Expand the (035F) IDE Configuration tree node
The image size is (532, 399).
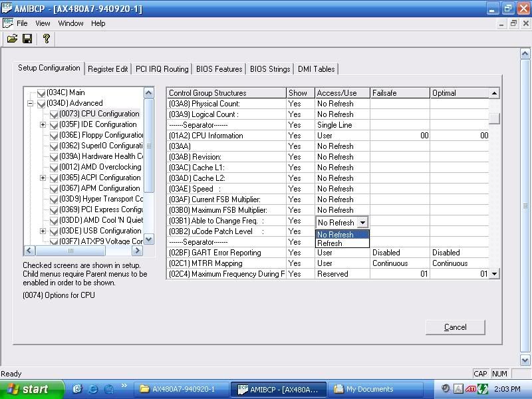[43, 124]
